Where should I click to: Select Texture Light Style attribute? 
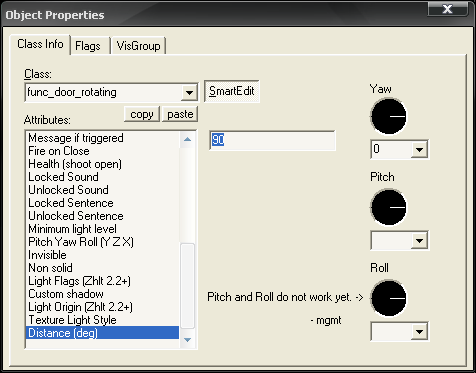pos(102,320)
